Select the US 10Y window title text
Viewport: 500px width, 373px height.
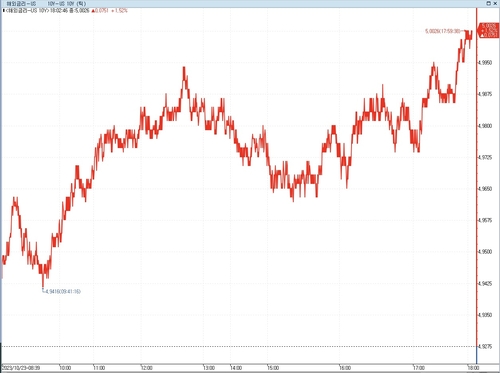(x=46, y=4)
